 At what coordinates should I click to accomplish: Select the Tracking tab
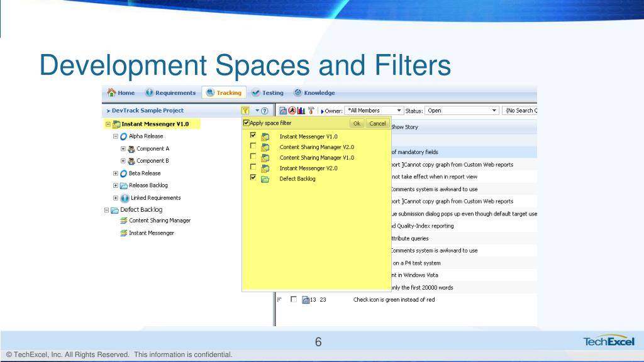tap(224, 93)
